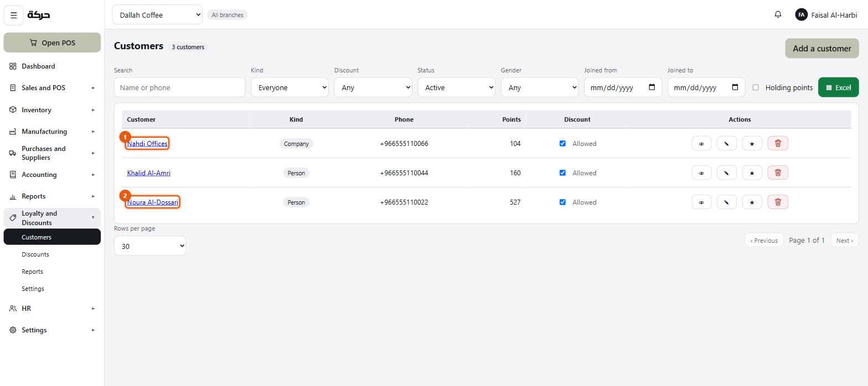Toggle the hamburger sidebar menu
Viewport: 868px width, 386px height.
click(x=14, y=15)
